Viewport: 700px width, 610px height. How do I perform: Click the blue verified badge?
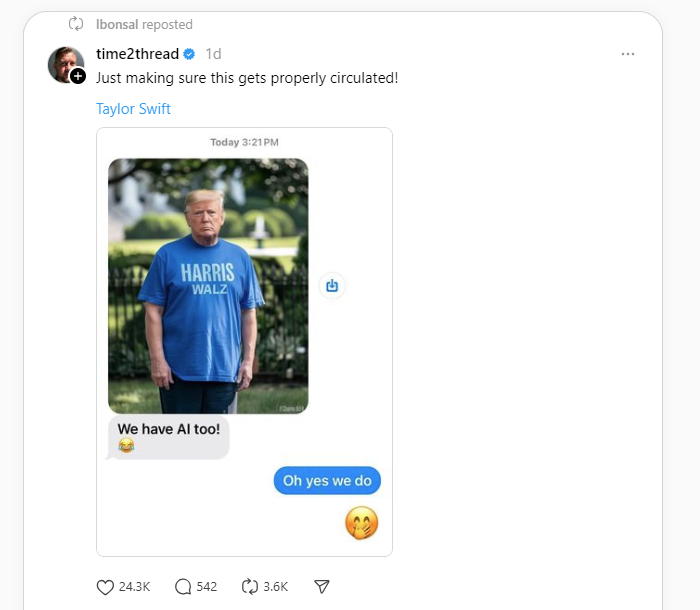click(x=188, y=54)
